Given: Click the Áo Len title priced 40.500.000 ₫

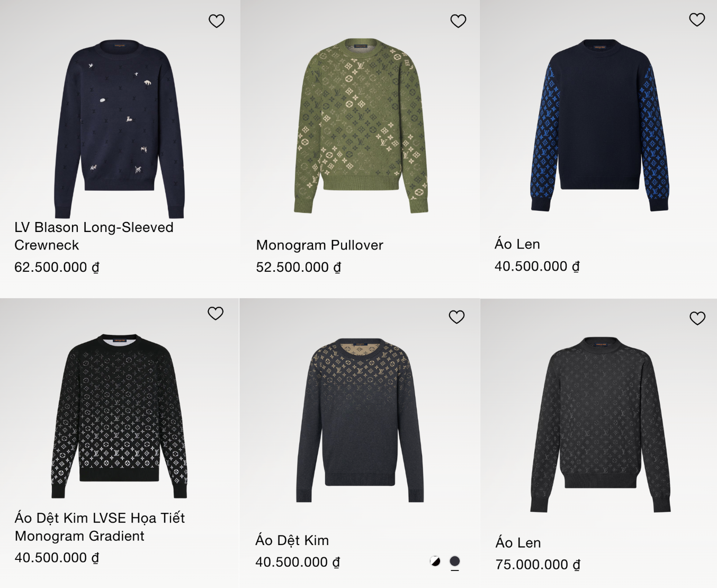Looking at the screenshot, I should [x=517, y=244].
